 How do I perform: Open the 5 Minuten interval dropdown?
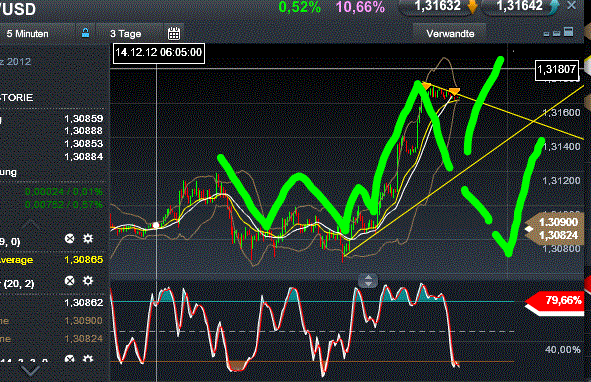(x=37, y=34)
